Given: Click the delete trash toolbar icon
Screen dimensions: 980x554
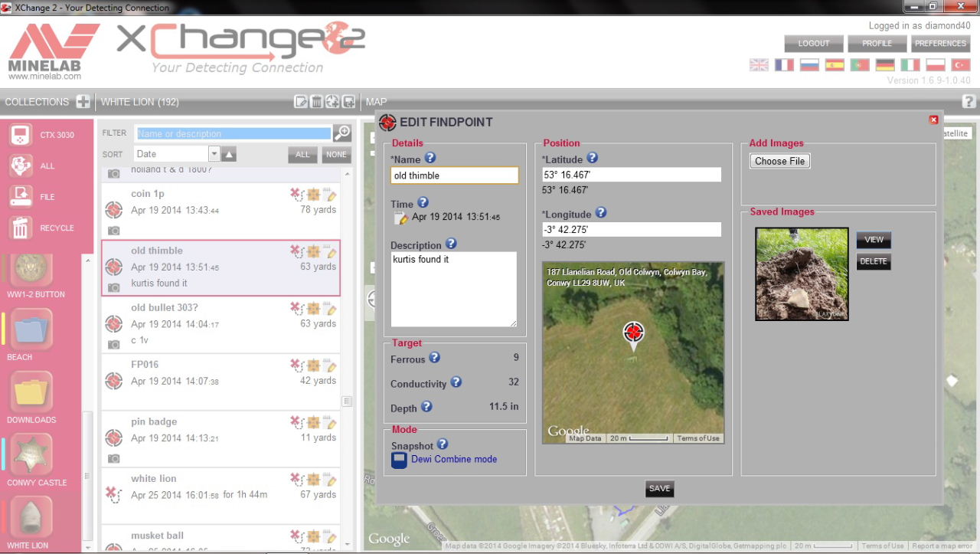Looking at the screenshot, I should coord(316,102).
